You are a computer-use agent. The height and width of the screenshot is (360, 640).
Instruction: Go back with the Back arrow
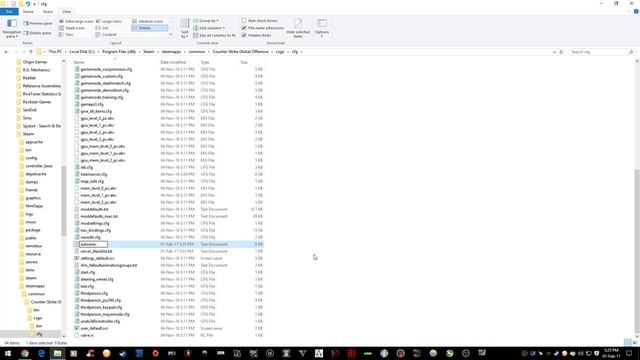click(x=6, y=52)
